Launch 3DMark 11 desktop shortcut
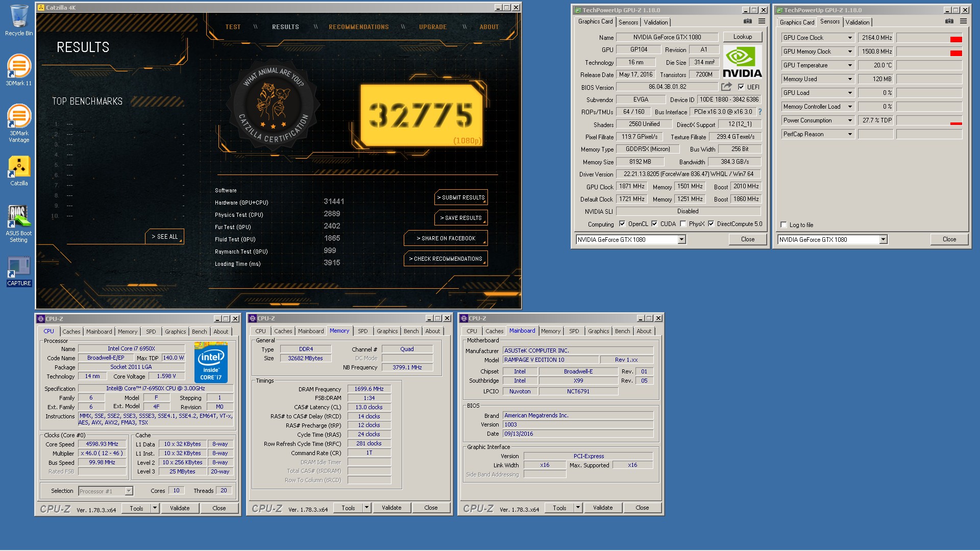The image size is (980, 551). 19,70
